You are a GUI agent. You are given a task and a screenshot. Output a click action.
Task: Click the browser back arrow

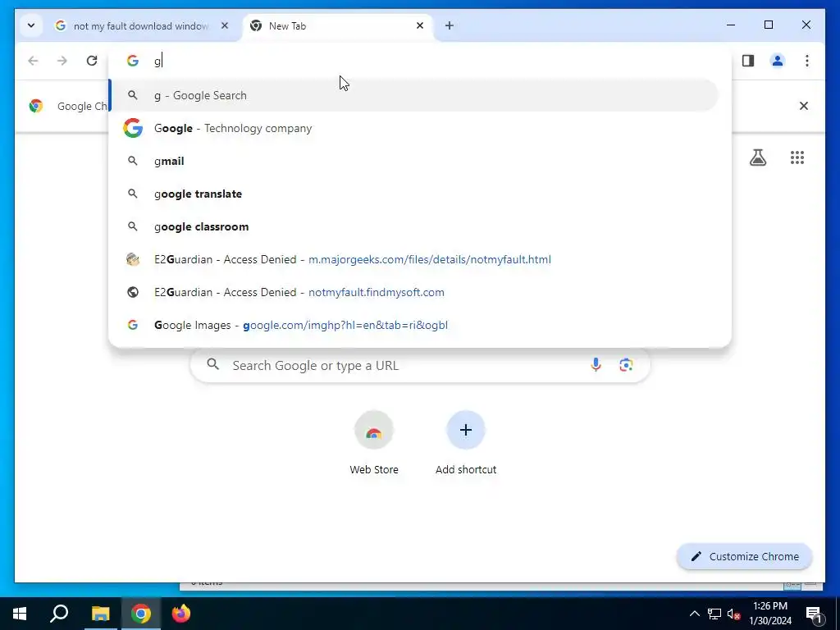point(33,61)
